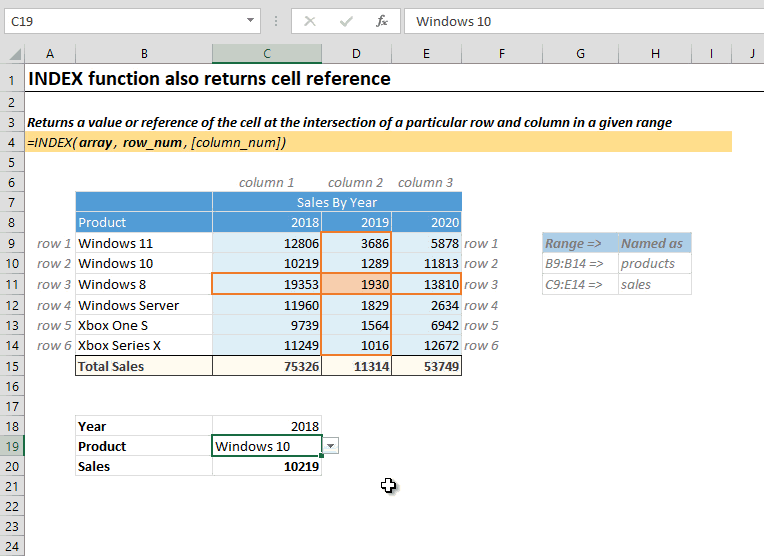Click the B9:B14 => cell

580,263
